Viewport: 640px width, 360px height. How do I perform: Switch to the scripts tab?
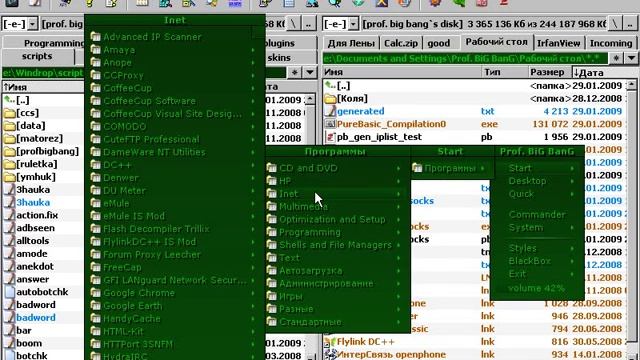point(37,56)
